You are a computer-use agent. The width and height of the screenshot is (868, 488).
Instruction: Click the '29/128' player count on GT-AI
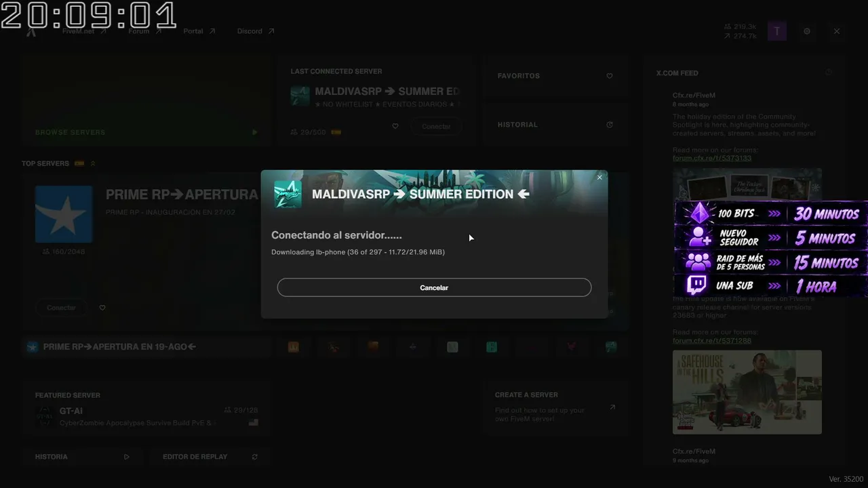(x=241, y=410)
